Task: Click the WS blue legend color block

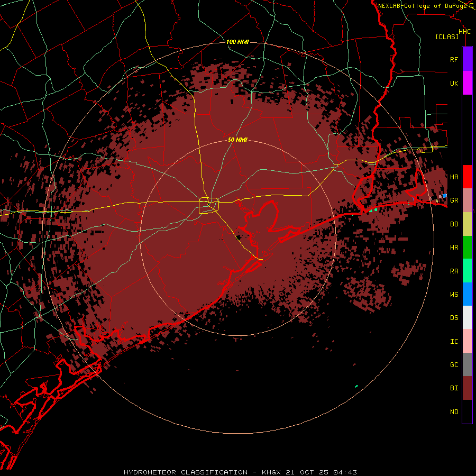Action: [467, 294]
